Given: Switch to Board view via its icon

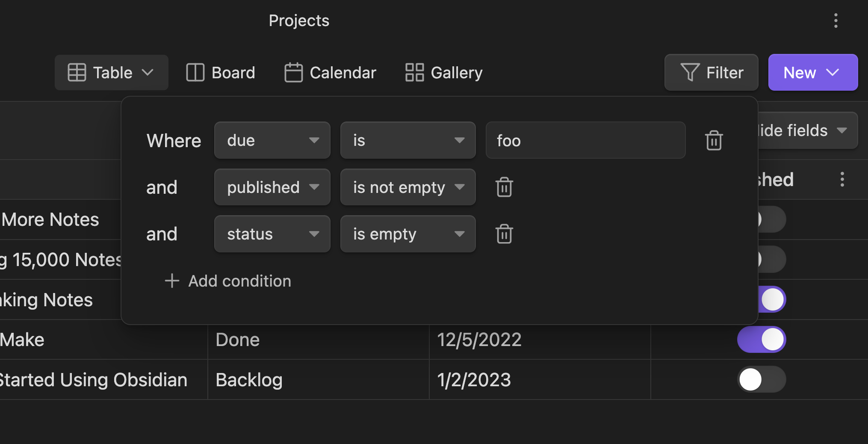Looking at the screenshot, I should point(195,72).
